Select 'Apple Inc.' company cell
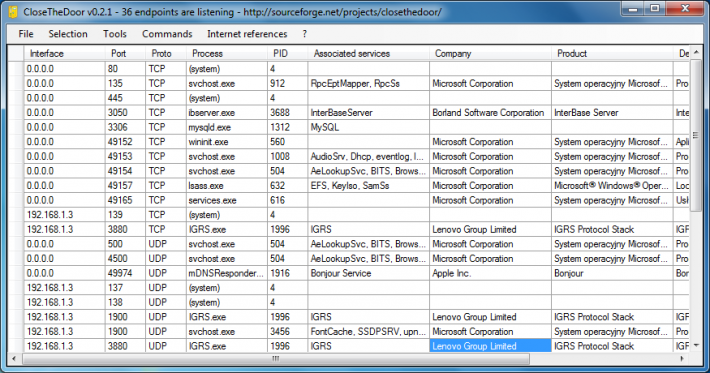710x373 pixels. [x=490, y=273]
